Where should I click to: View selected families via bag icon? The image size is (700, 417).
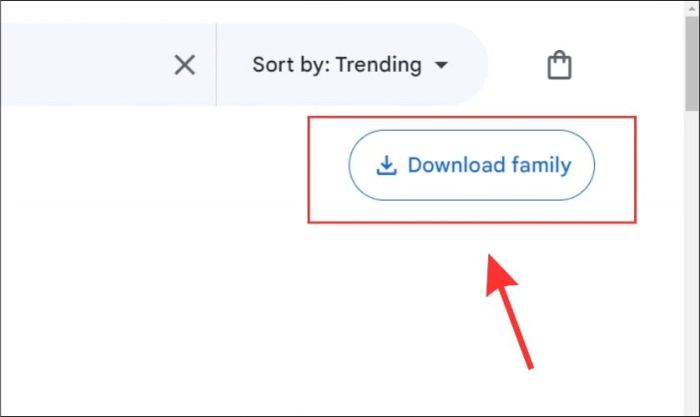coord(559,65)
